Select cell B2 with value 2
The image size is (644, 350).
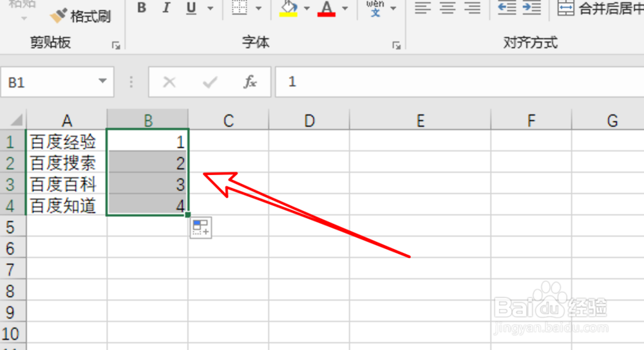148,163
